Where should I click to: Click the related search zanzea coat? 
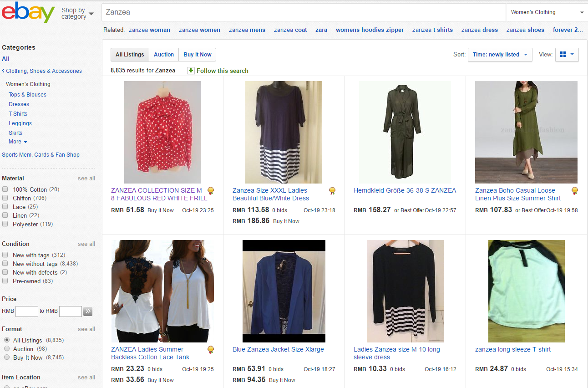point(290,30)
